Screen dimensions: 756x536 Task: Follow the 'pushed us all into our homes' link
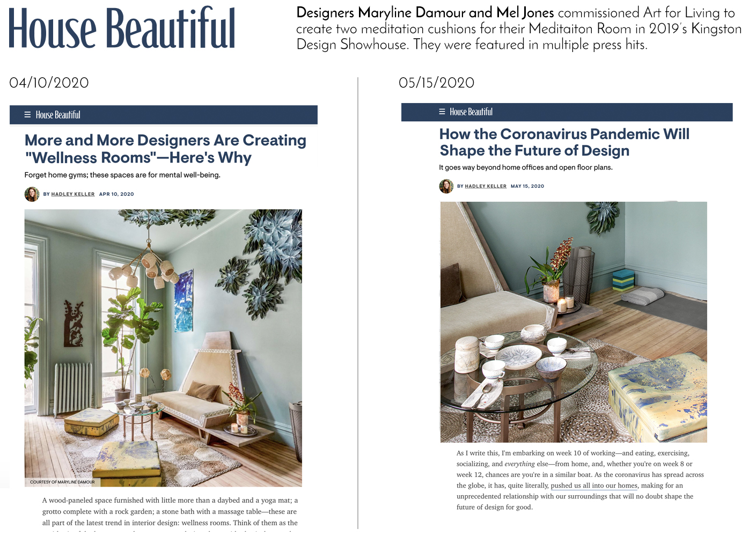(x=594, y=486)
